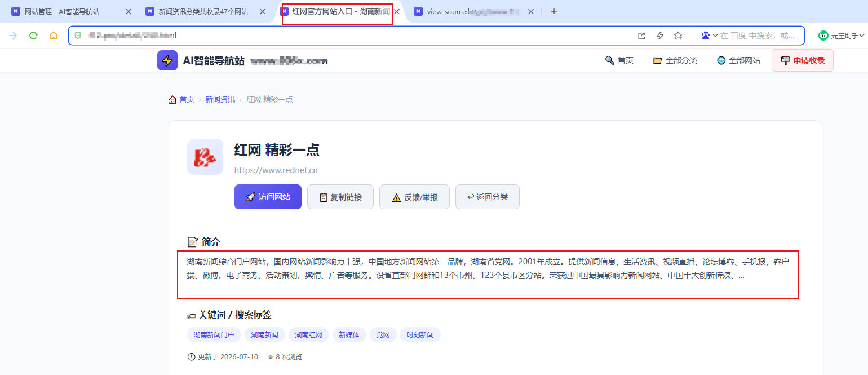Open Baidu search engine dropdown
The image size is (868, 375).
[x=709, y=36]
